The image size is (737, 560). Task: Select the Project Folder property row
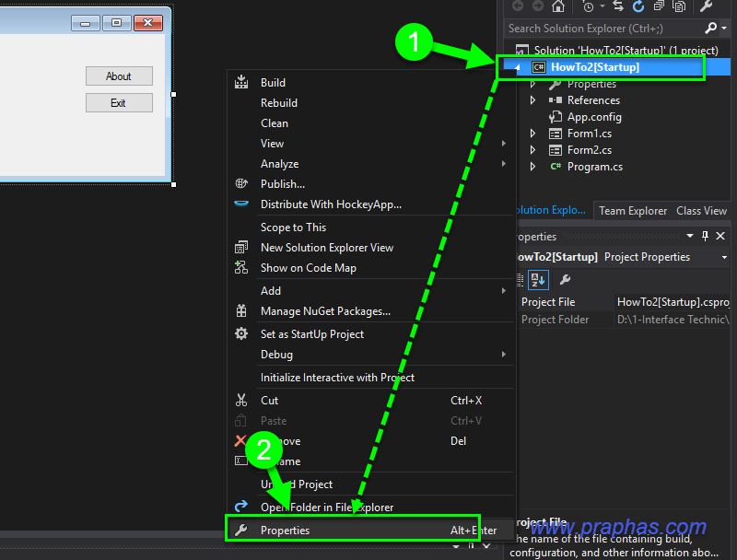625,320
